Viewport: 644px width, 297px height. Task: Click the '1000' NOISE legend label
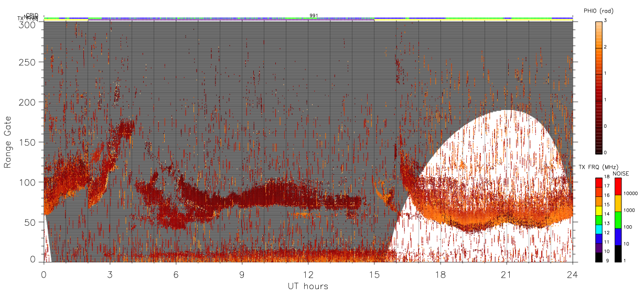(630, 210)
